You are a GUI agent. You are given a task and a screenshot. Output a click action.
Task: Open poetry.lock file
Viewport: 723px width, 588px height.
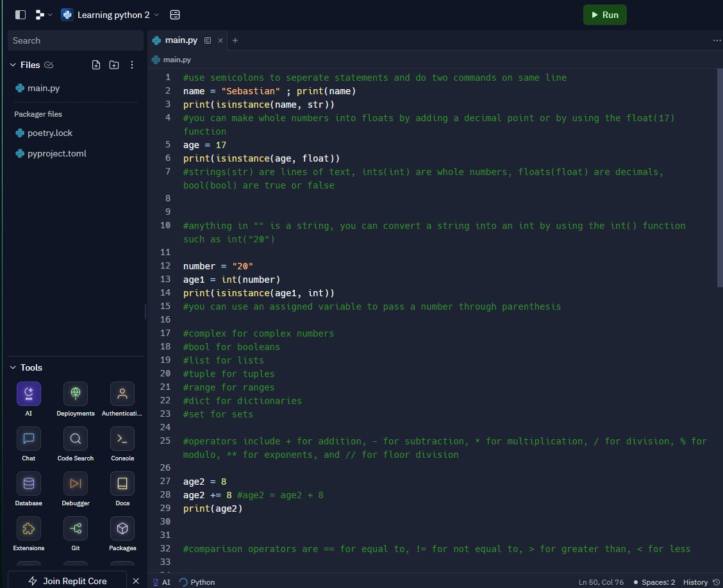click(75, 133)
